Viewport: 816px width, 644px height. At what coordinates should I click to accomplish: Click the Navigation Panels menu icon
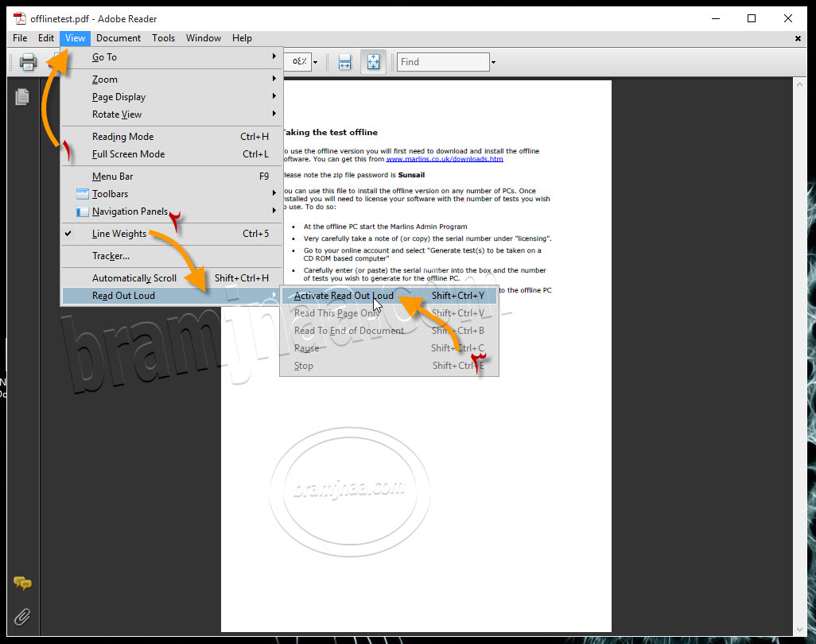pos(82,211)
